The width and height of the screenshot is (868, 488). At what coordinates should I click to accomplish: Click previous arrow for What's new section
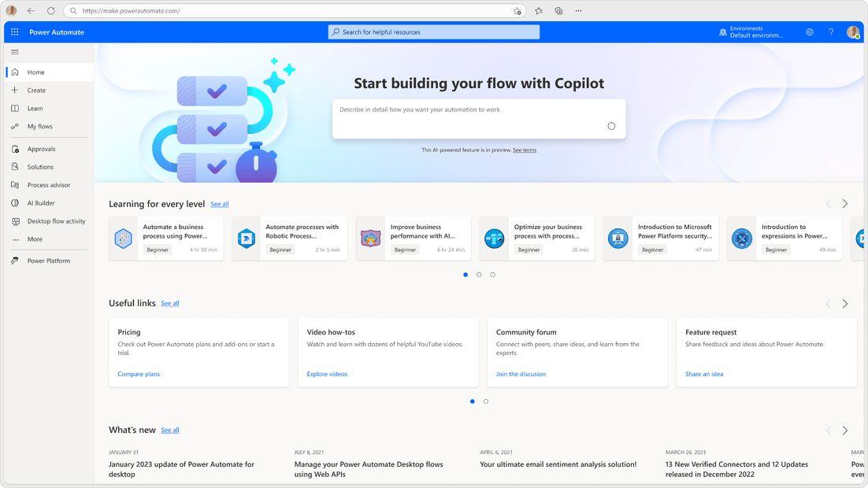point(829,431)
